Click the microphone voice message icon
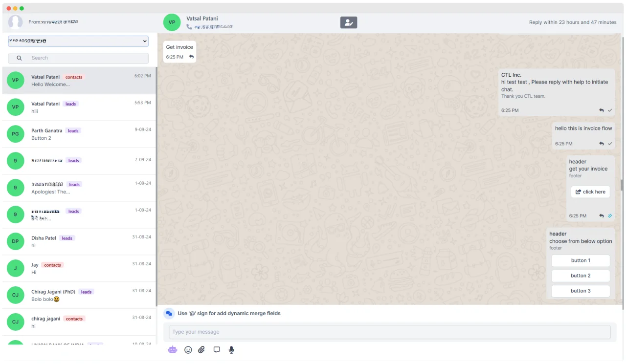 [x=231, y=350]
